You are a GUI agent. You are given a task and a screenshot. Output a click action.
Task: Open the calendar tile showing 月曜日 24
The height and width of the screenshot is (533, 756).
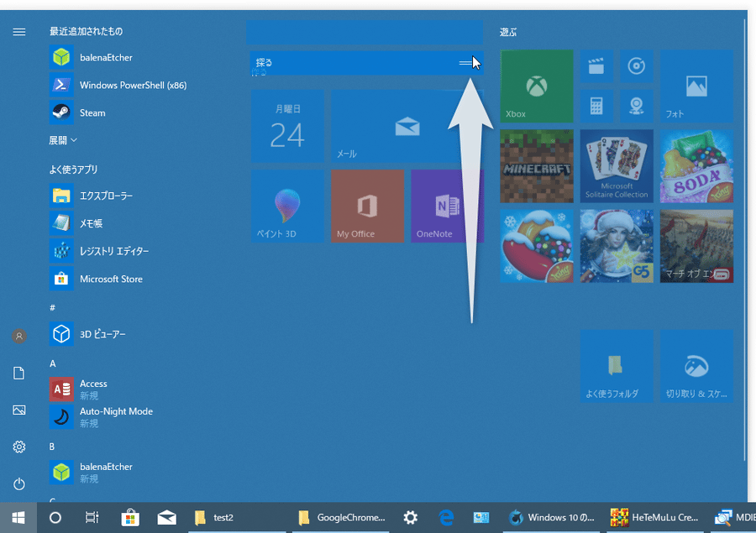click(287, 126)
